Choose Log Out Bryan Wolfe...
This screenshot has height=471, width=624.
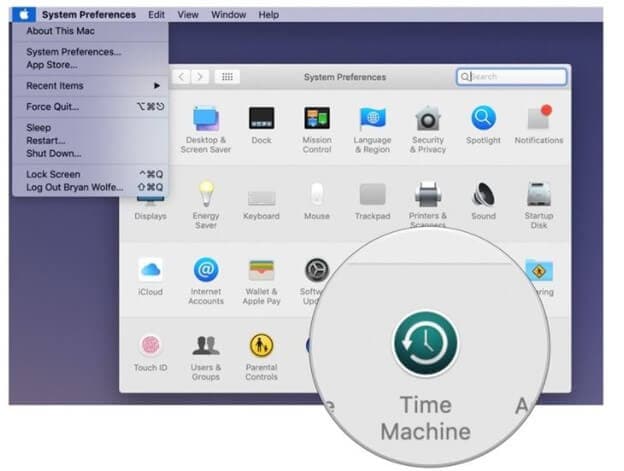click(x=91, y=187)
